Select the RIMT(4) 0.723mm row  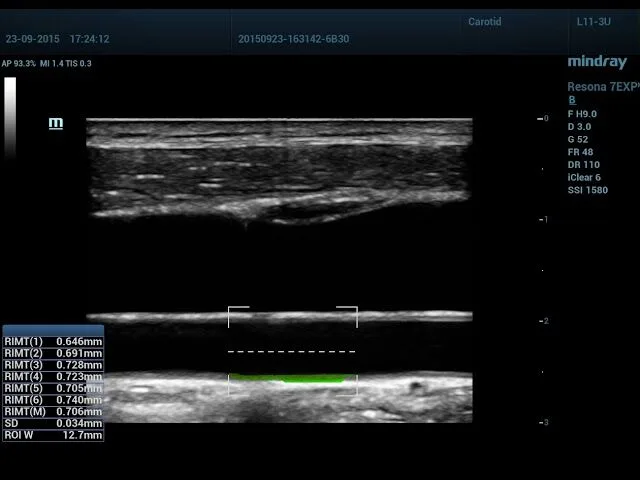53,376
